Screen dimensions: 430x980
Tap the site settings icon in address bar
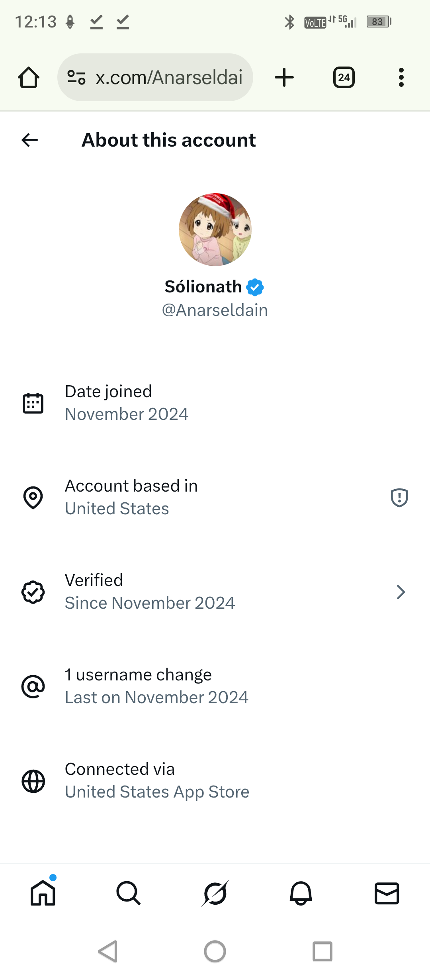click(x=76, y=77)
